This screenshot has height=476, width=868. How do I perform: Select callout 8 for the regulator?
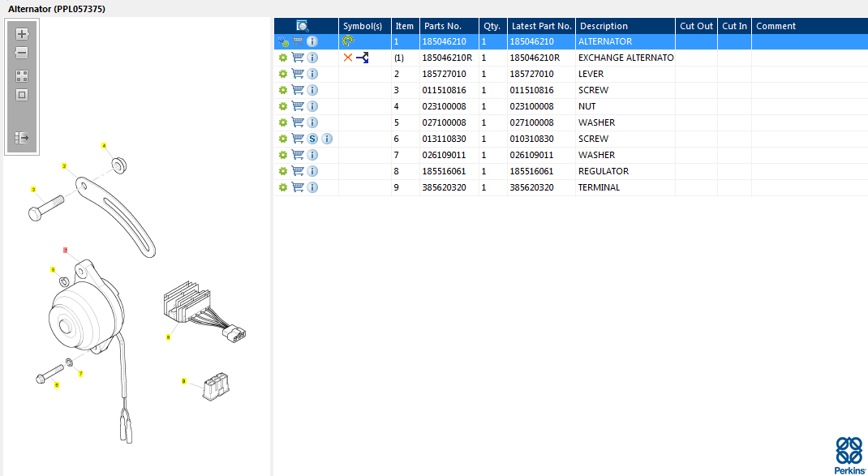tap(168, 337)
